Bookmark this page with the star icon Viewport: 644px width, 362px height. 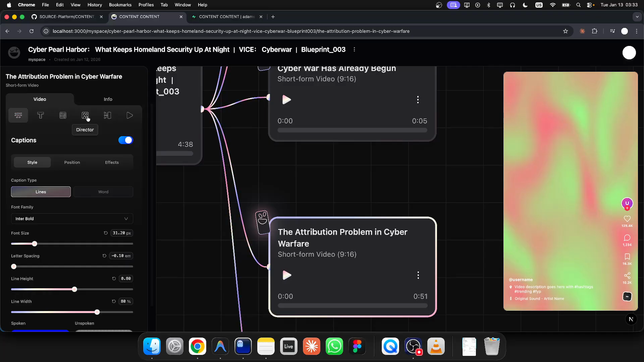[x=566, y=31]
